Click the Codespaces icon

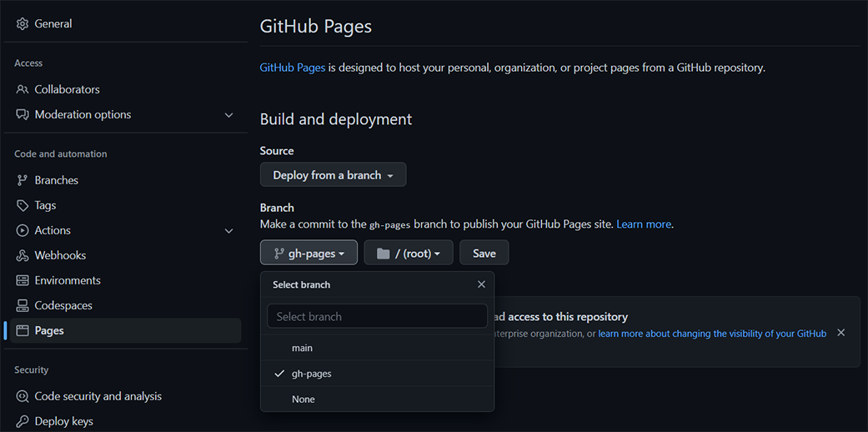click(23, 305)
